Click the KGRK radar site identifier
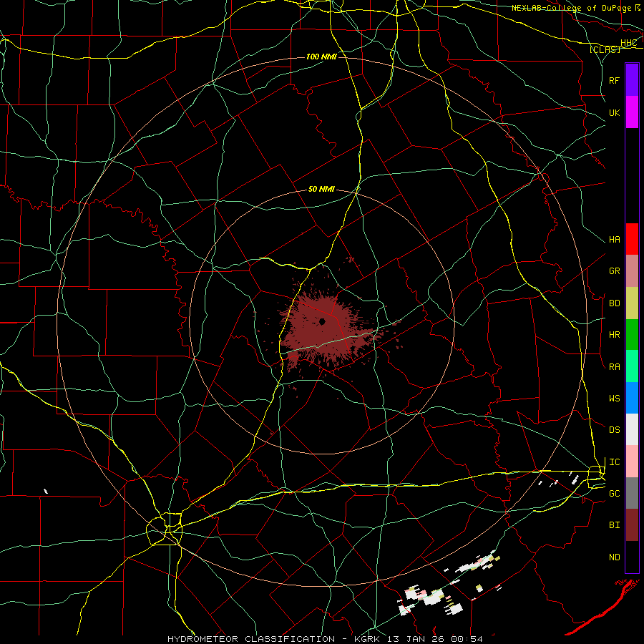The image size is (644, 644). tap(368, 639)
